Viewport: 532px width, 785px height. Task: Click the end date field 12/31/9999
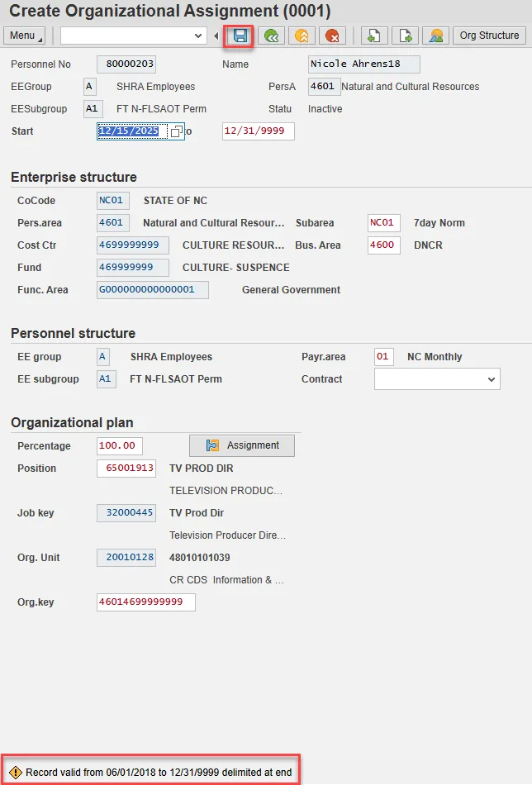click(258, 131)
